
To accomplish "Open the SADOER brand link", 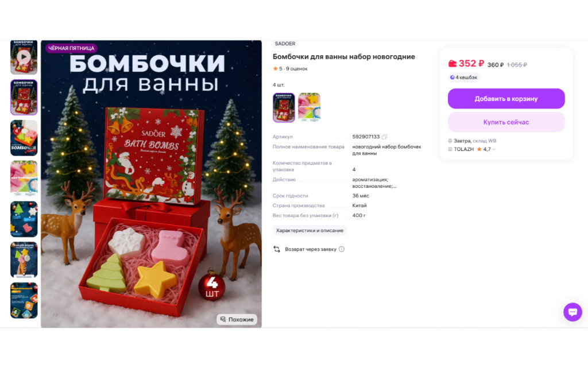I will coord(285,44).
